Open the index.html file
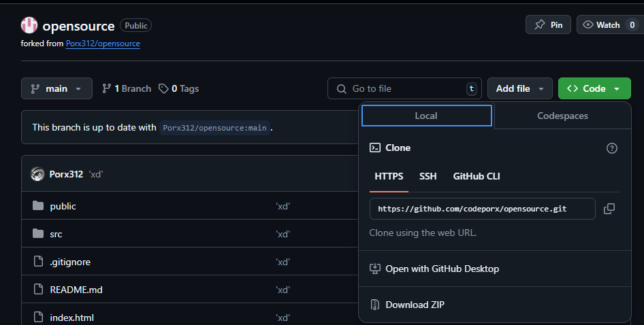644x325 pixels. click(72, 318)
